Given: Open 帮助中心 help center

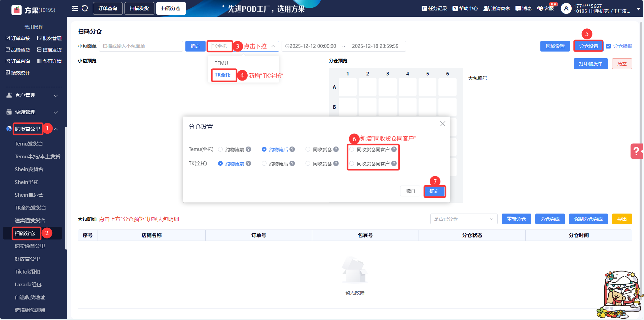Looking at the screenshot, I should [x=465, y=8].
